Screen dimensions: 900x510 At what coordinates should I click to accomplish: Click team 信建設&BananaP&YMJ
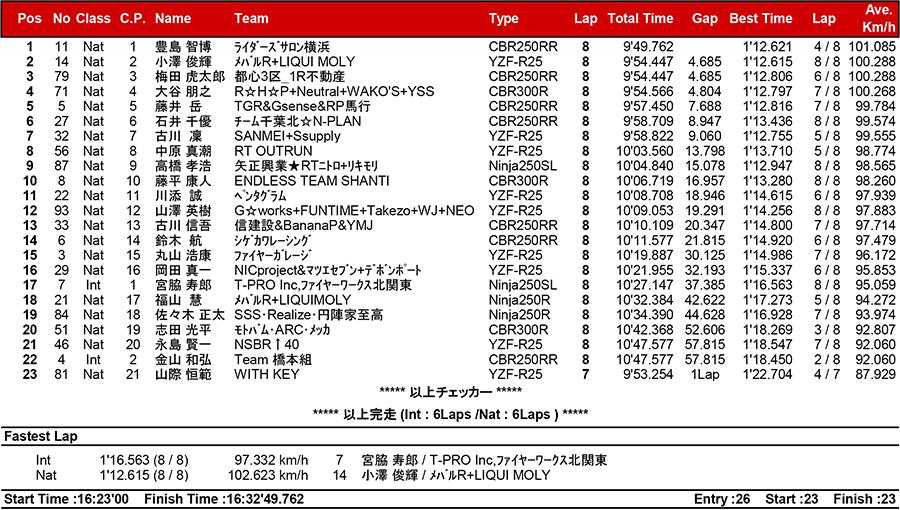point(303,226)
